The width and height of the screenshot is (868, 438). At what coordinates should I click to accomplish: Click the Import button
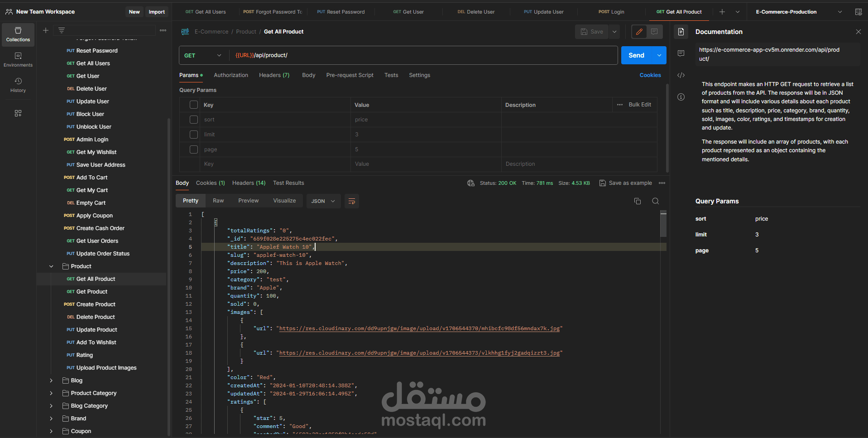tap(157, 12)
